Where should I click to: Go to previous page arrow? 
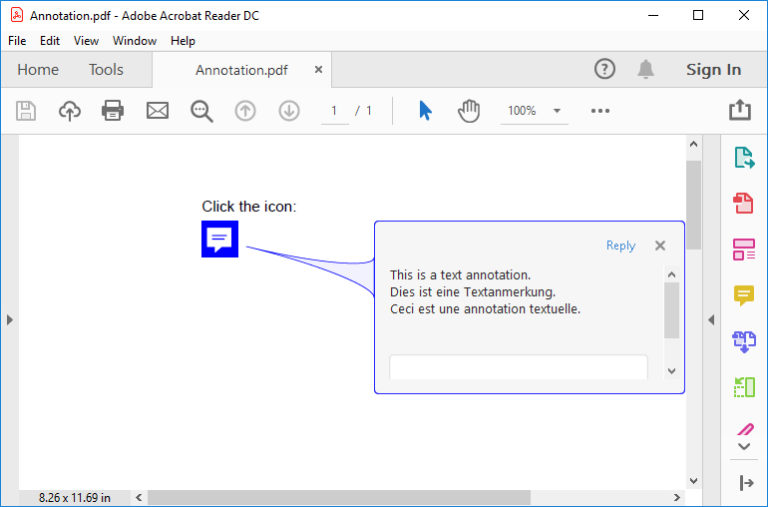click(245, 111)
